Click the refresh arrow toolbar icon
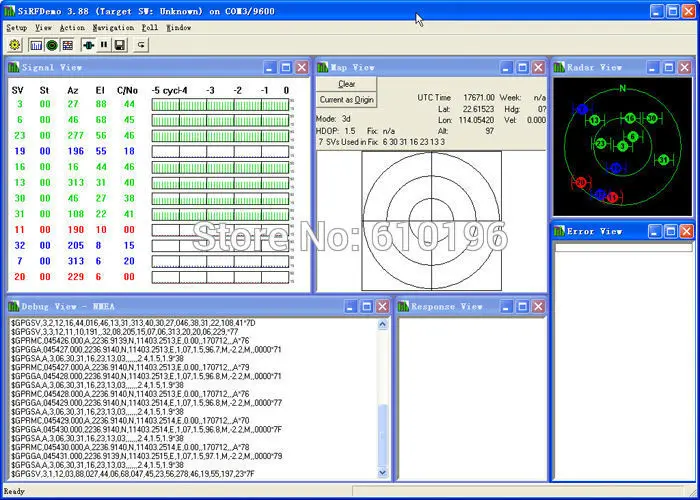 tap(141, 45)
